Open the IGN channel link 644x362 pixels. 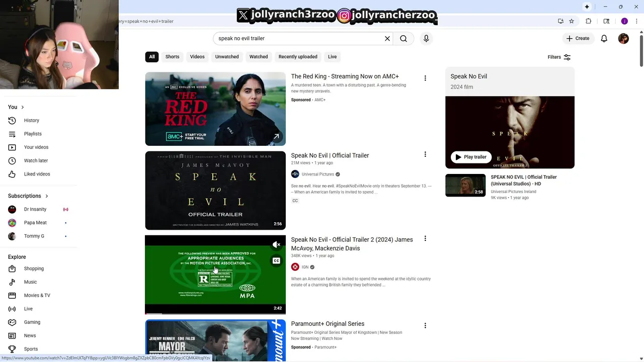click(305, 267)
